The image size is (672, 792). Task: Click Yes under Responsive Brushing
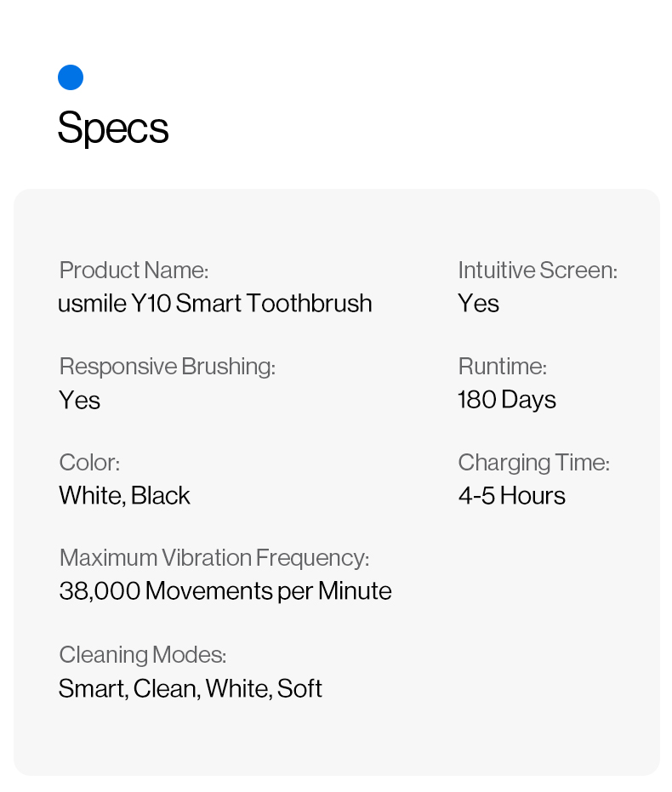80,400
